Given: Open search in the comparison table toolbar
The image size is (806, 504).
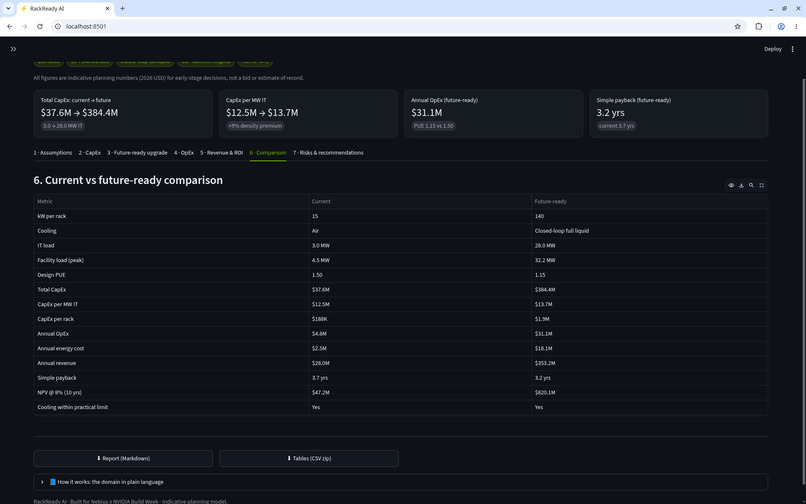Looking at the screenshot, I should (752, 185).
